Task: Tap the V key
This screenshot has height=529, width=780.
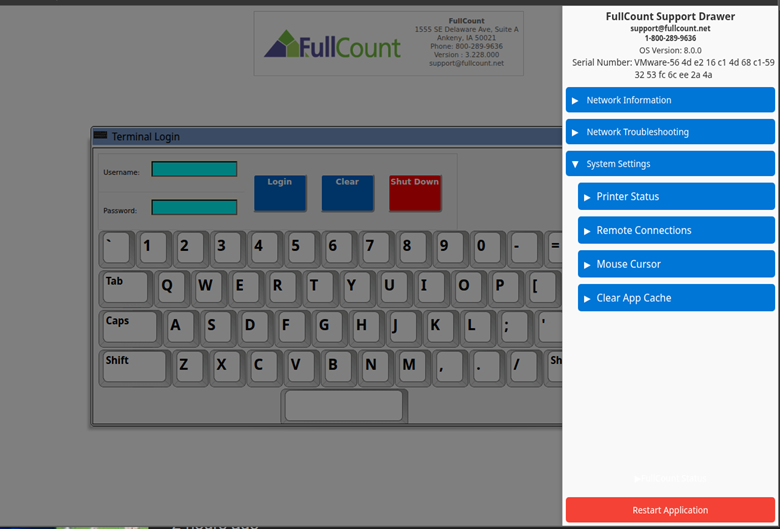Action: click(301, 368)
